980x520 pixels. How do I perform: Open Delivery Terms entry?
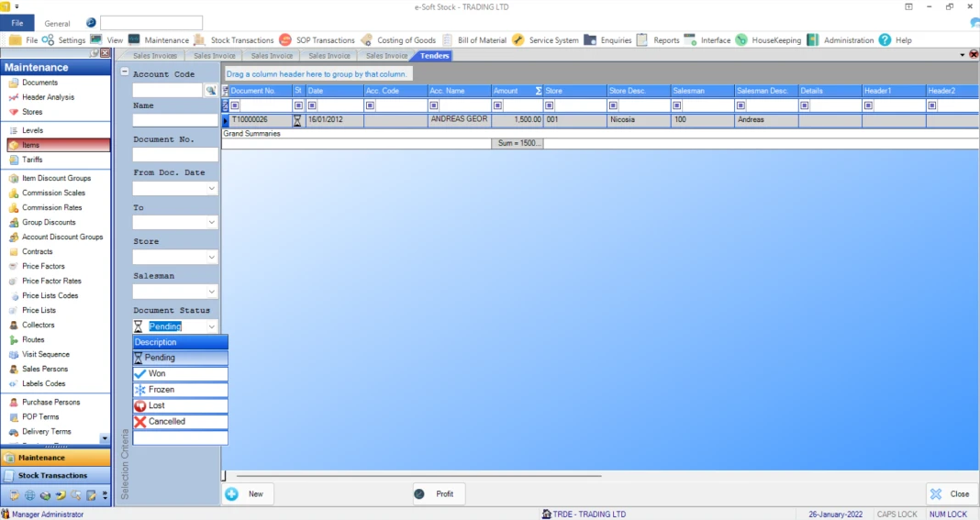point(46,431)
